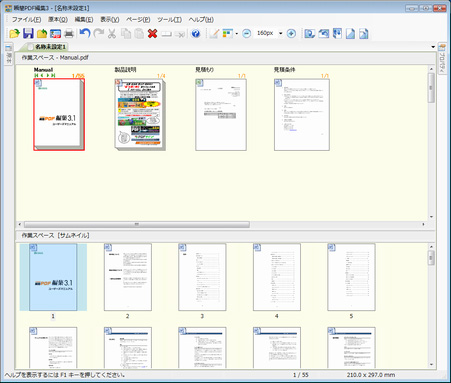Image resolution: width=451 pixels, height=383 pixels.
Task: Click the blank page insert icon
Action: coord(166,34)
